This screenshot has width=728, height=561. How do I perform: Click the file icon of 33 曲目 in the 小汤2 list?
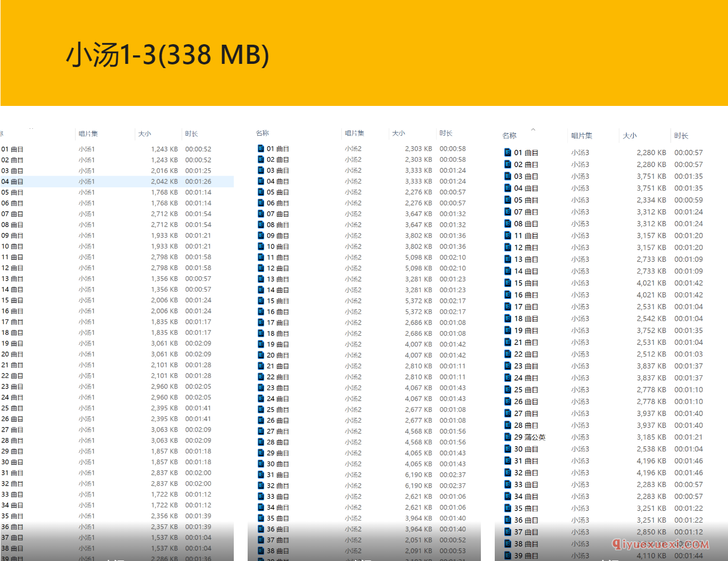tap(261, 496)
